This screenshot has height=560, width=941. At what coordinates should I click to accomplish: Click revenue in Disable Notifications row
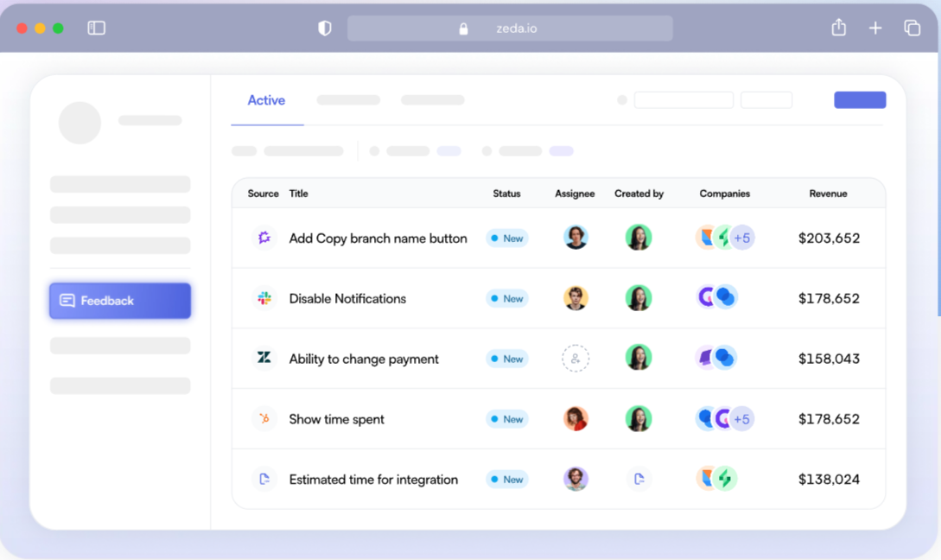tap(829, 298)
